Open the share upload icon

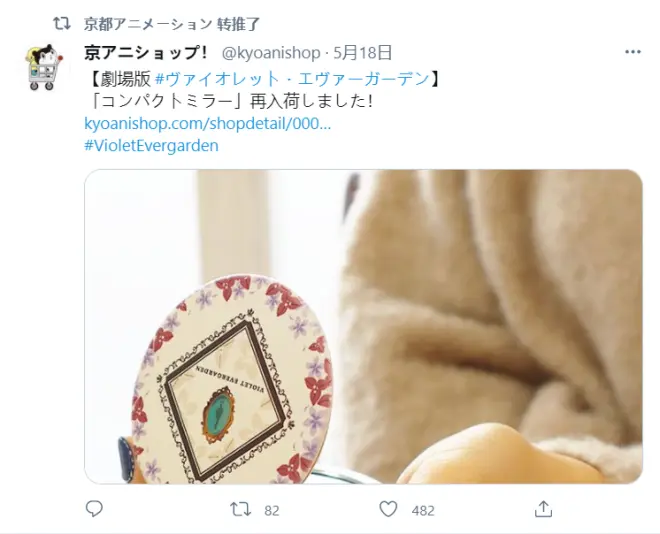[543, 509]
